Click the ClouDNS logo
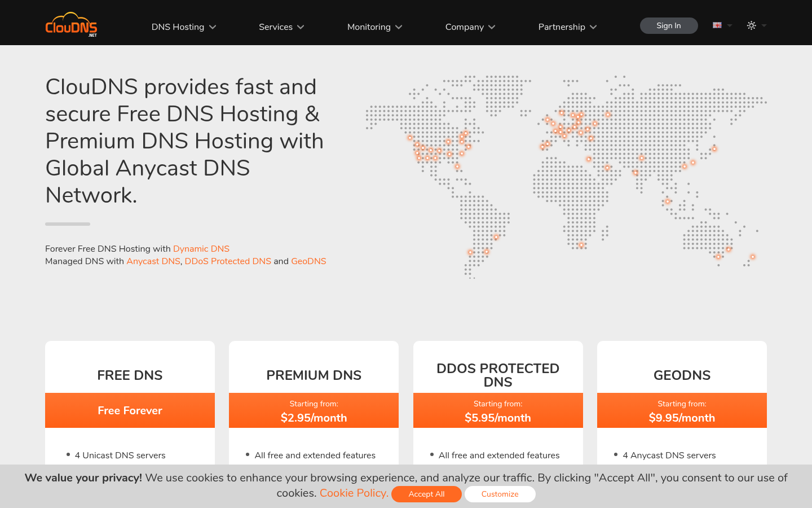This screenshot has width=812, height=508. coord(71,25)
